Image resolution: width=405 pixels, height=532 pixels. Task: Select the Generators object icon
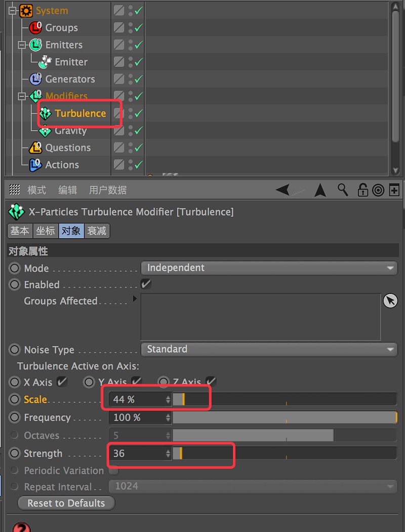[x=35, y=79]
